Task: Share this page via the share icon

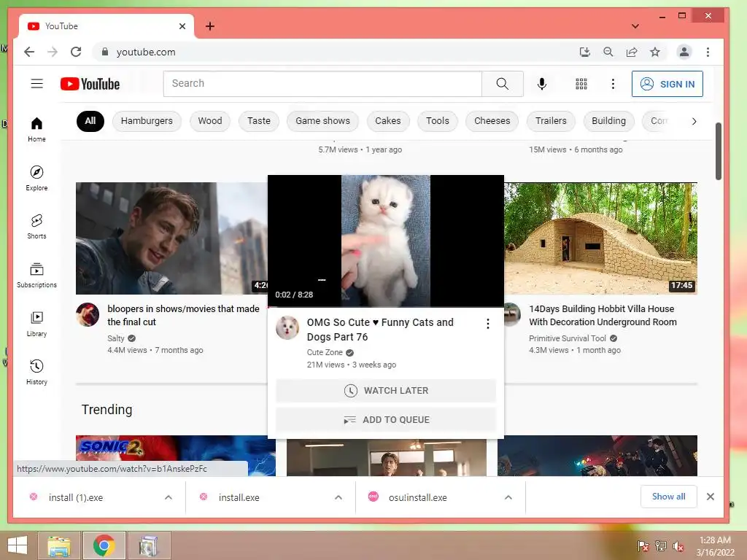Action: [x=632, y=52]
